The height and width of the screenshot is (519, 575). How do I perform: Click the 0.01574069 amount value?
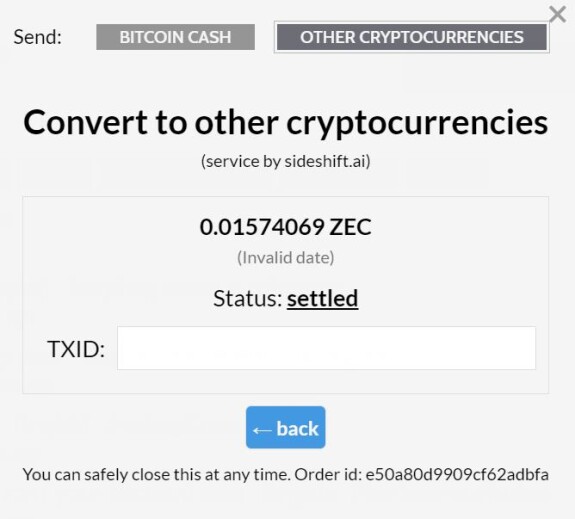point(262,227)
